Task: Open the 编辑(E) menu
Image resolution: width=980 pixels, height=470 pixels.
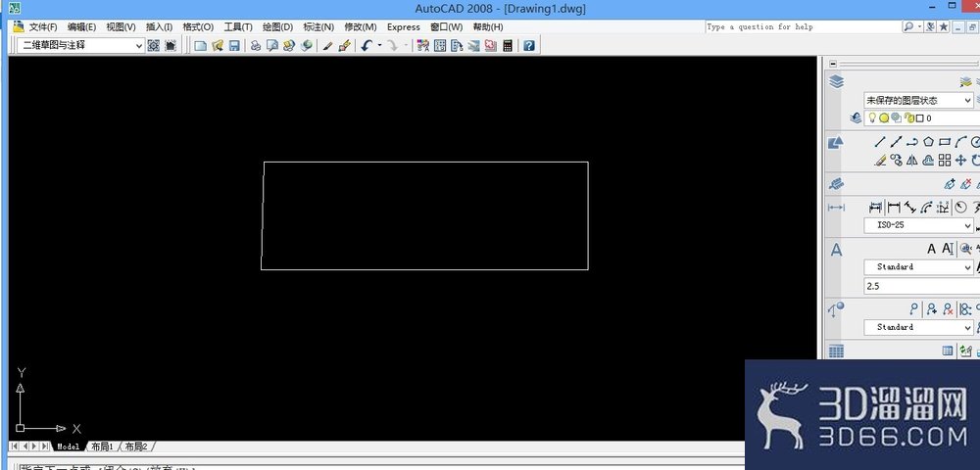Action: click(82, 26)
